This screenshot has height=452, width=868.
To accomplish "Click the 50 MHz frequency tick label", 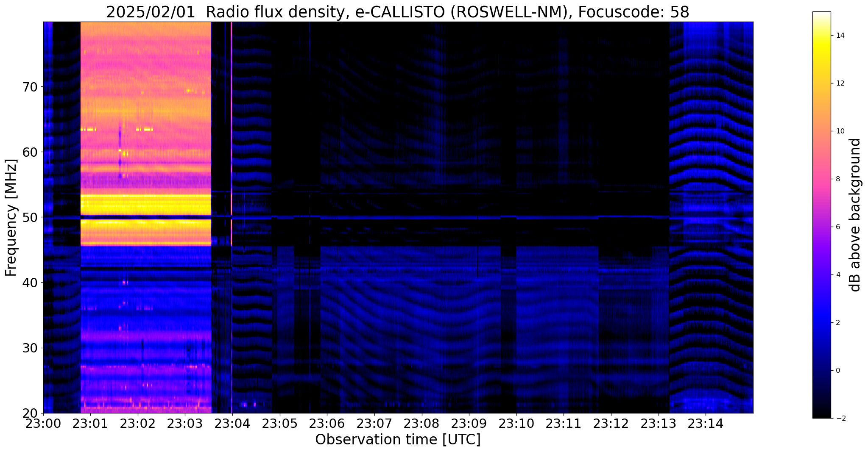I will [31, 217].
